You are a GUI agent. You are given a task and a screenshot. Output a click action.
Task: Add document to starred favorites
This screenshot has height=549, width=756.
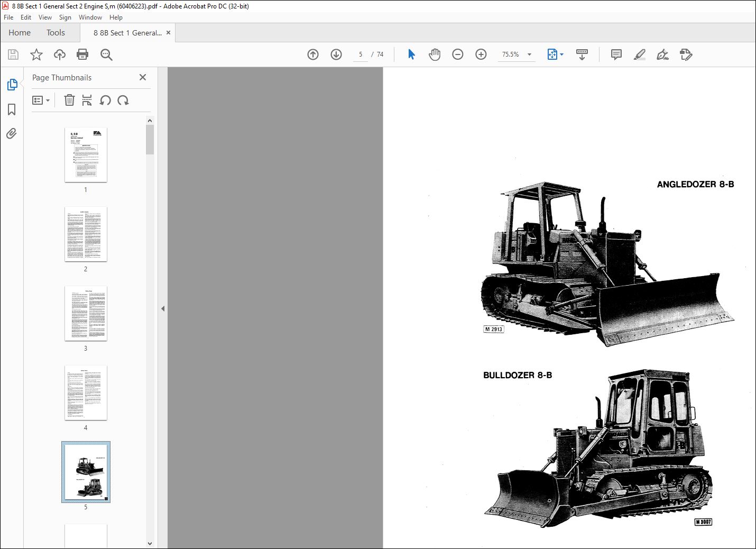click(36, 54)
